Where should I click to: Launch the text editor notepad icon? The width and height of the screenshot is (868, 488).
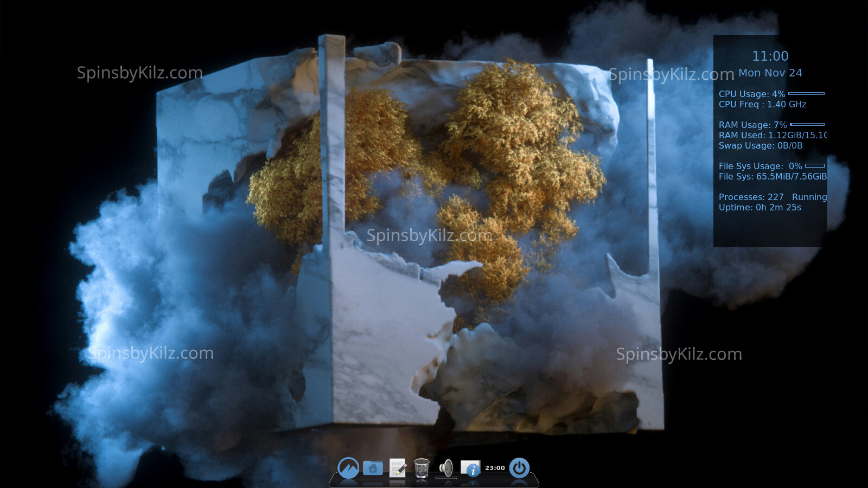398,467
